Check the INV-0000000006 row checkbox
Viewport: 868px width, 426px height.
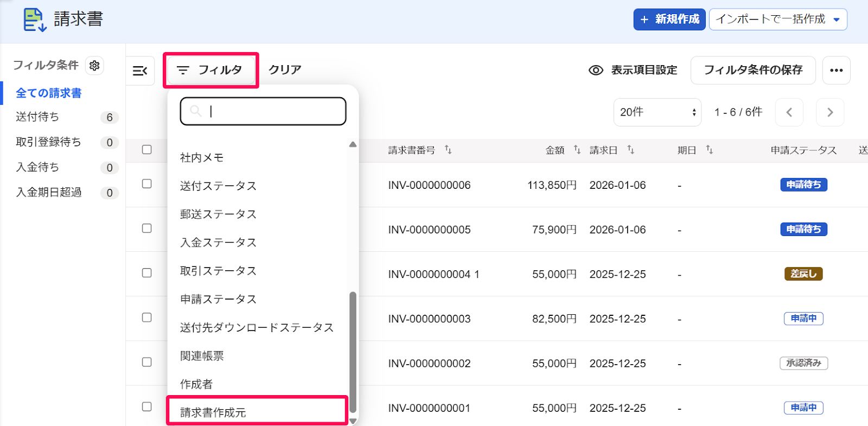tap(147, 183)
